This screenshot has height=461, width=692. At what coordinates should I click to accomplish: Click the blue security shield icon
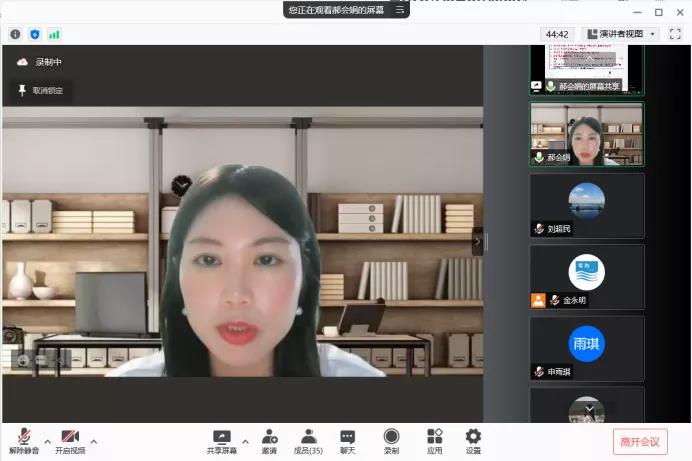point(35,34)
